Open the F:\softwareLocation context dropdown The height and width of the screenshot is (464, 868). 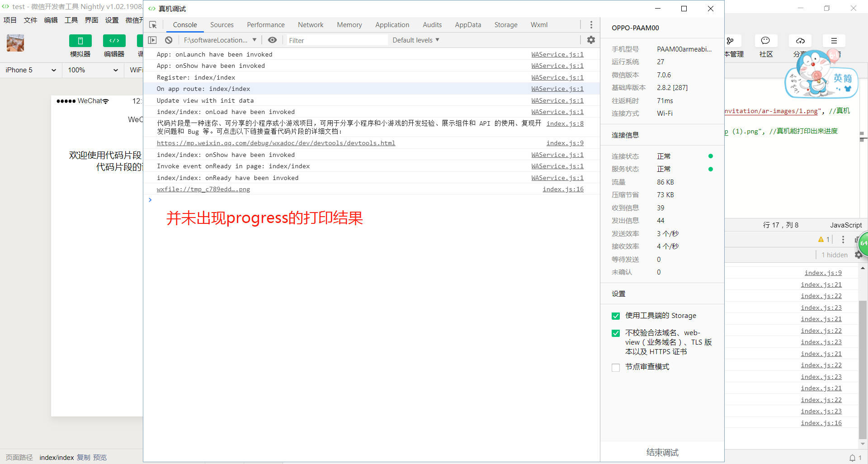click(220, 40)
